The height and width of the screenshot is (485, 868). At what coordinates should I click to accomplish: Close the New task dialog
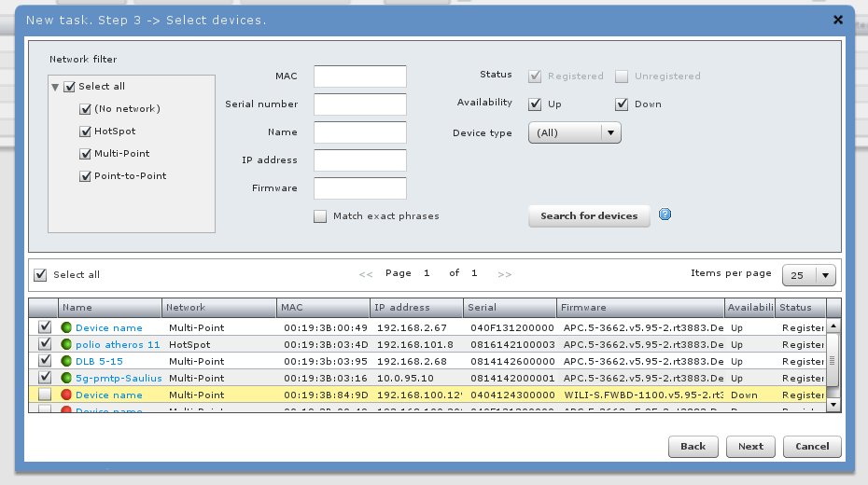coord(838,20)
